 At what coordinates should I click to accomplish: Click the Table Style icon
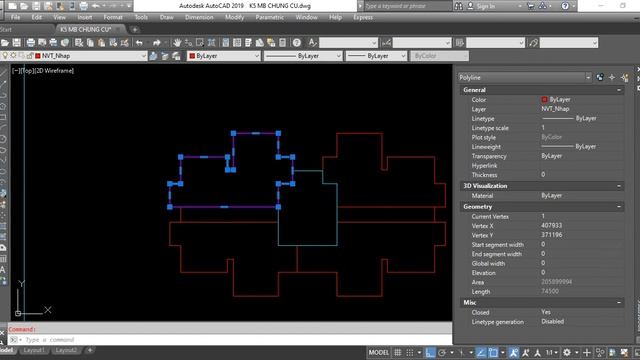coord(460,43)
